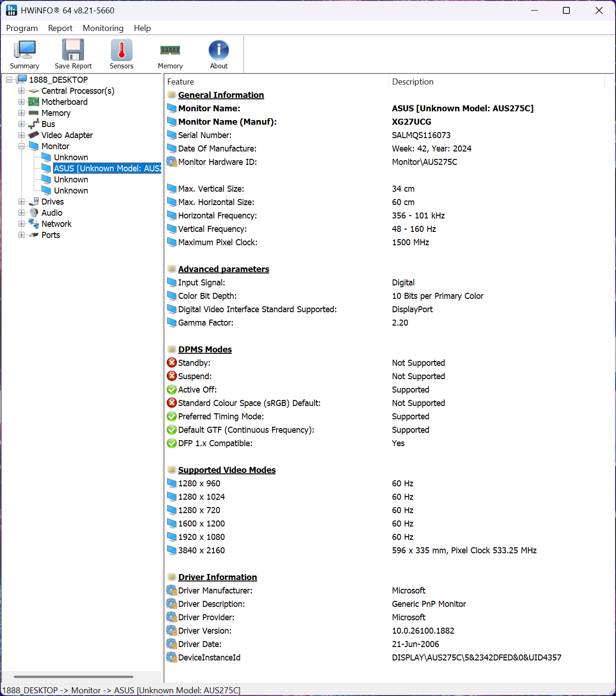
Task: Expand the Drives node
Action: click(22, 201)
